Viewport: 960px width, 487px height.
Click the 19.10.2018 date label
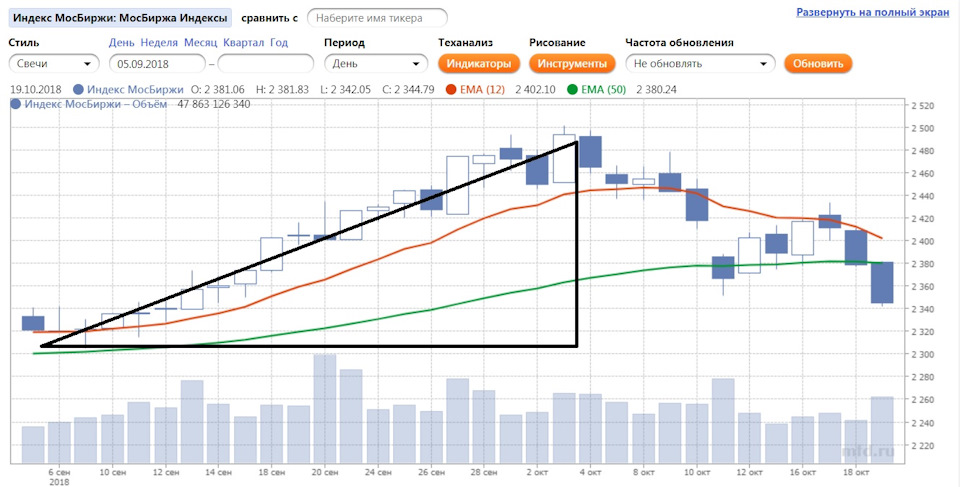(36, 89)
